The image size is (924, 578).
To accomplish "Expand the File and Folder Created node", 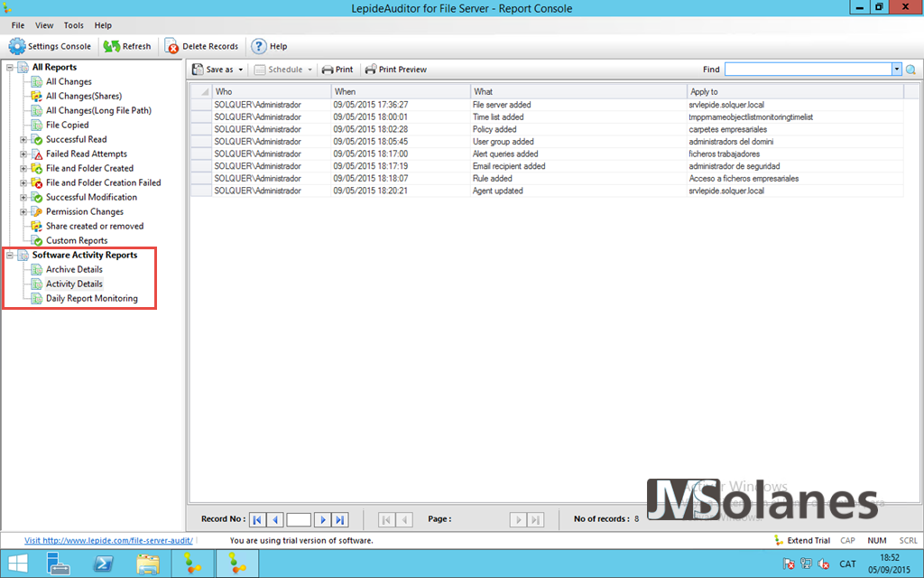I will [x=23, y=168].
